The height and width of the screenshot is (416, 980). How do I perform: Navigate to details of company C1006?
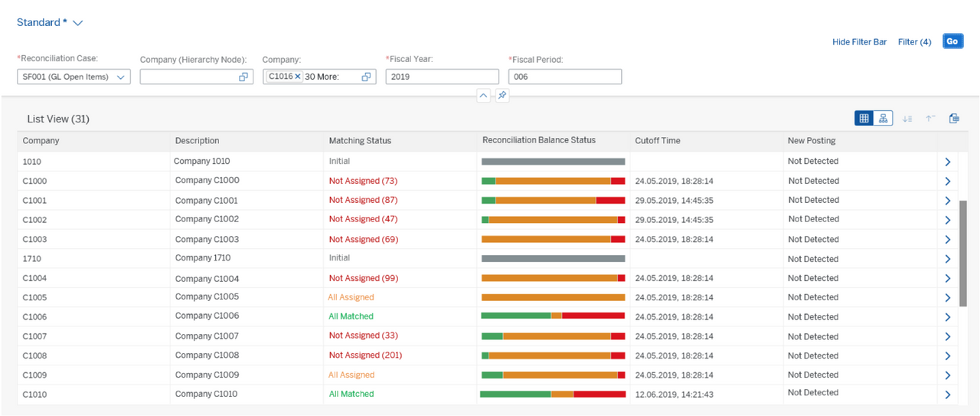tap(947, 317)
